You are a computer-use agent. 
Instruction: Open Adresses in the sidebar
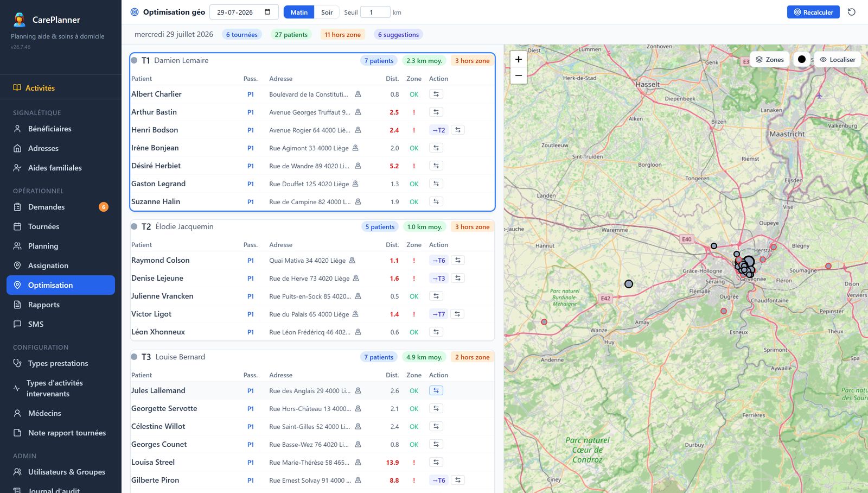[x=61, y=148]
